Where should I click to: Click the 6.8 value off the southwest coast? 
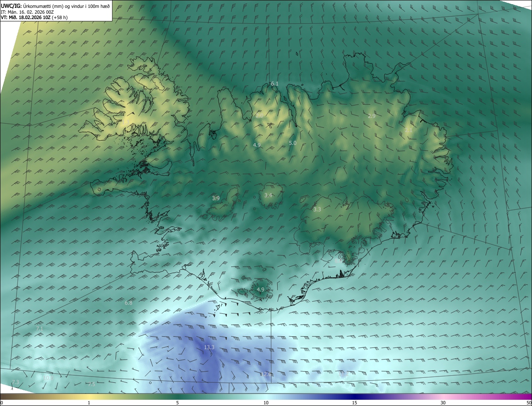coord(128,303)
